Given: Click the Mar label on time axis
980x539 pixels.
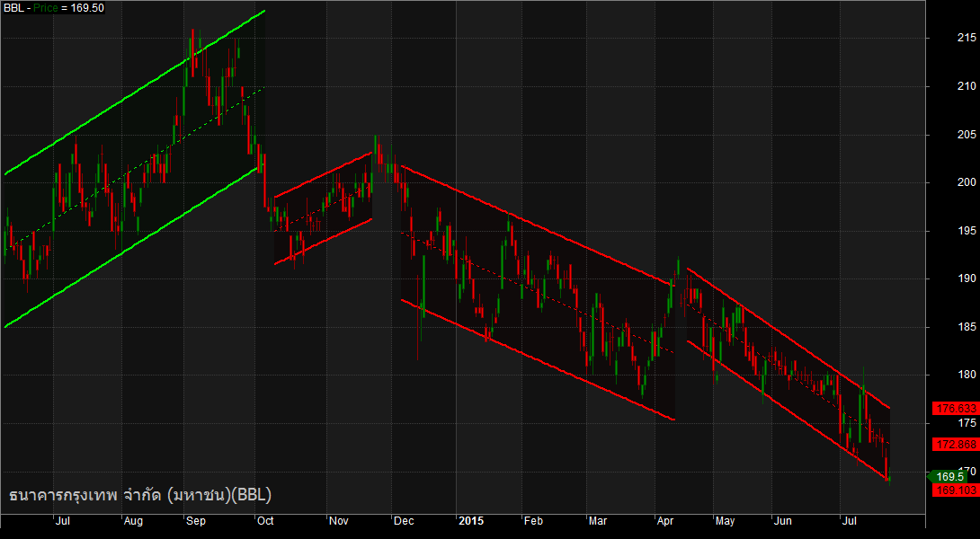Looking at the screenshot, I should pos(598,521).
